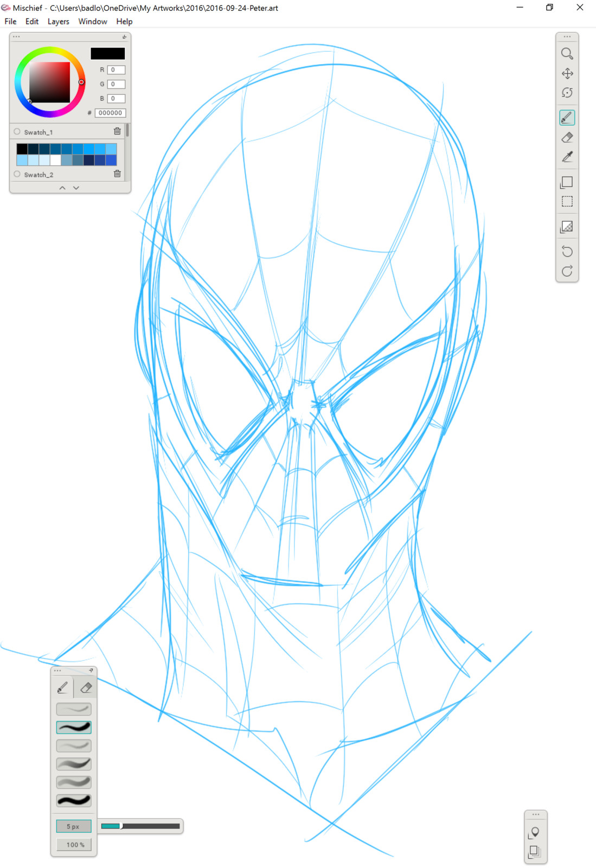Select the Swatch_1 radio button
The height and width of the screenshot is (868, 596).
click(x=17, y=132)
